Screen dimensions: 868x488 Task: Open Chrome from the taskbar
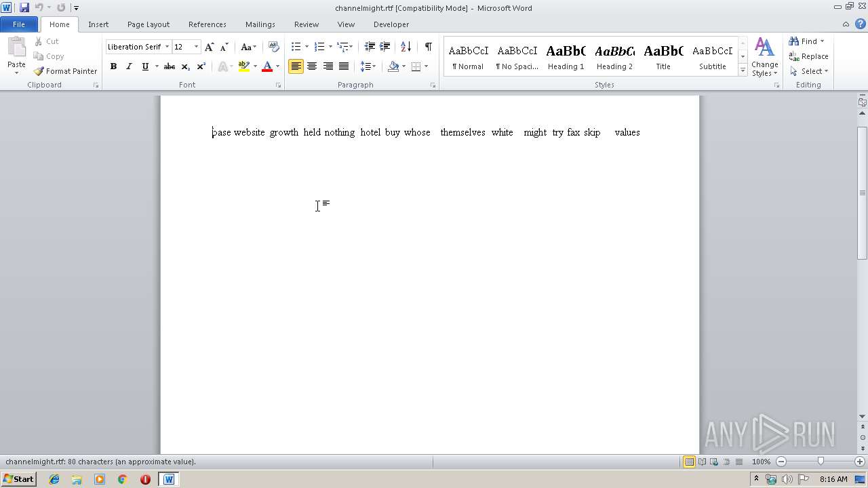pyautogui.click(x=123, y=479)
